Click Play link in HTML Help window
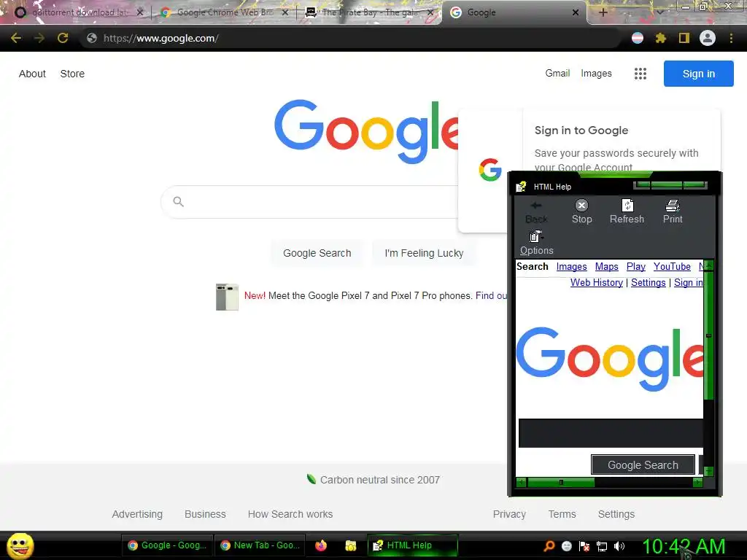The width and height of the screenshot is (747, 560). pyautogui.click(x=636, y=267)
